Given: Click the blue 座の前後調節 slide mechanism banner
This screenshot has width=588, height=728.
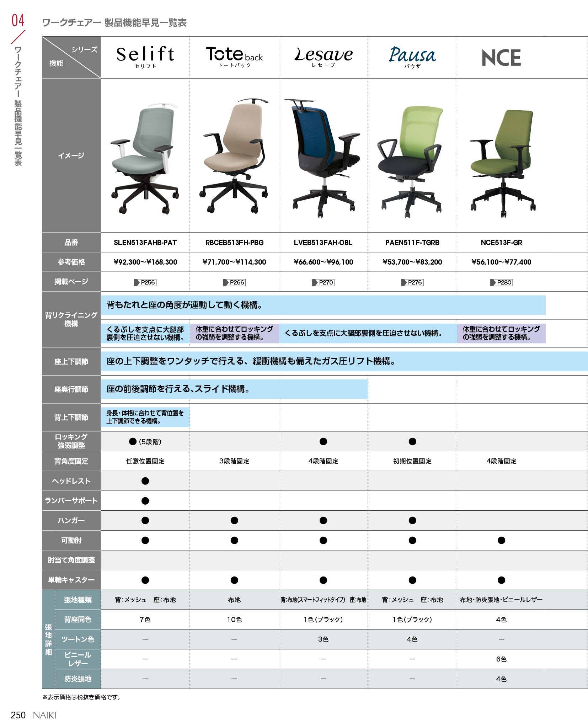Looking at the screenshot, I should click(234, 389).
